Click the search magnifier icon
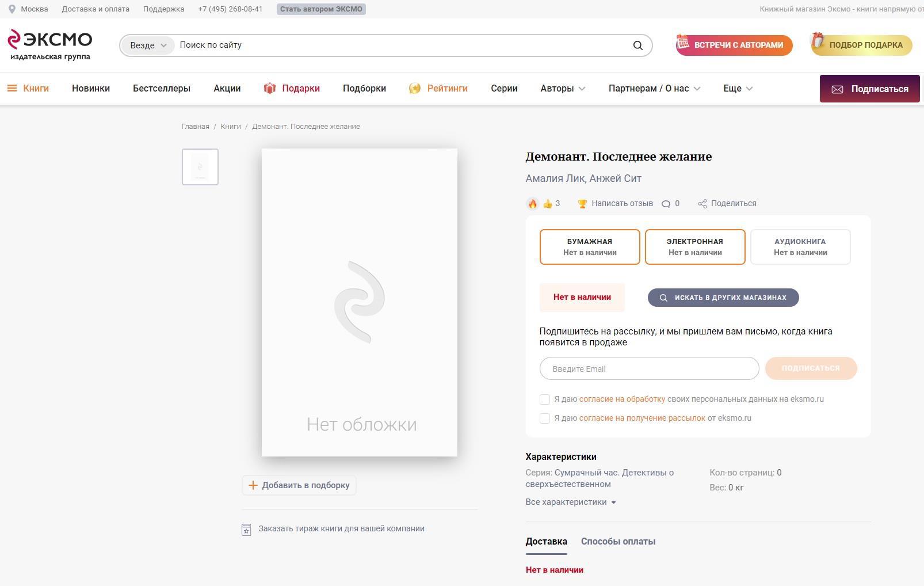The width and height of the screenshot is (924, 586). pyautogui.click(x=637, y=45)
